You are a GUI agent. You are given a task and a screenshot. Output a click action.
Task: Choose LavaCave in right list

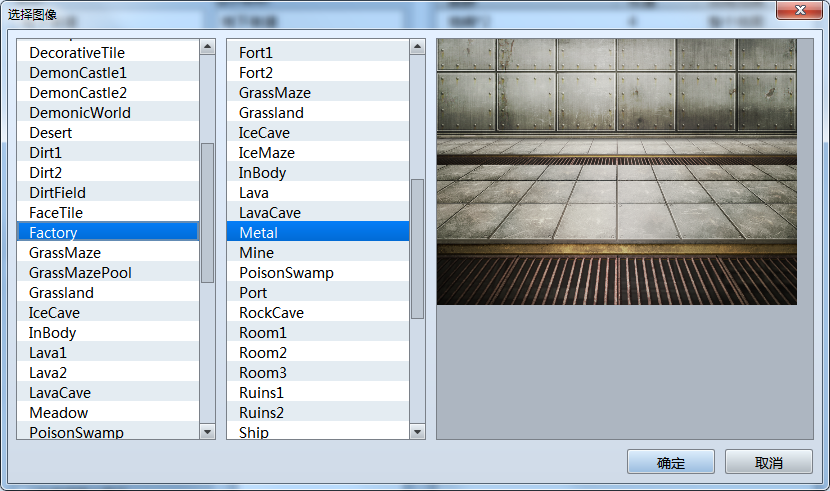coord(318,213)
